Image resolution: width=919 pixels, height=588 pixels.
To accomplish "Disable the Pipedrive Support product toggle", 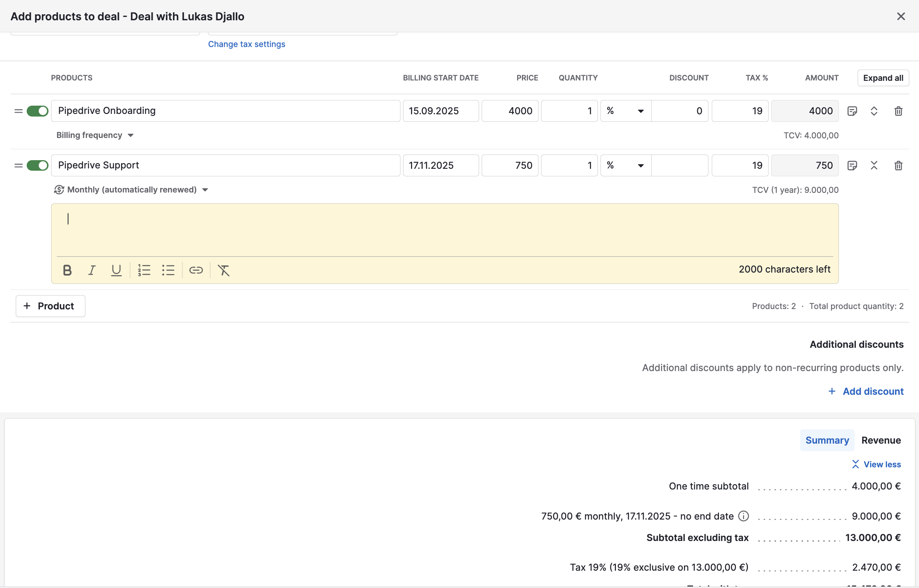I will [x=38, y=165].
